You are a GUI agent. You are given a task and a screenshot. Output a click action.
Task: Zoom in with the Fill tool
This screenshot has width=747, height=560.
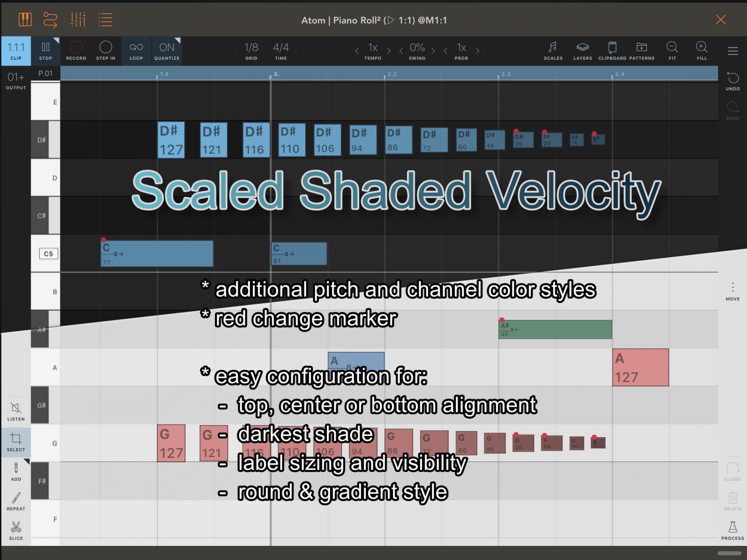pos(702,51)
